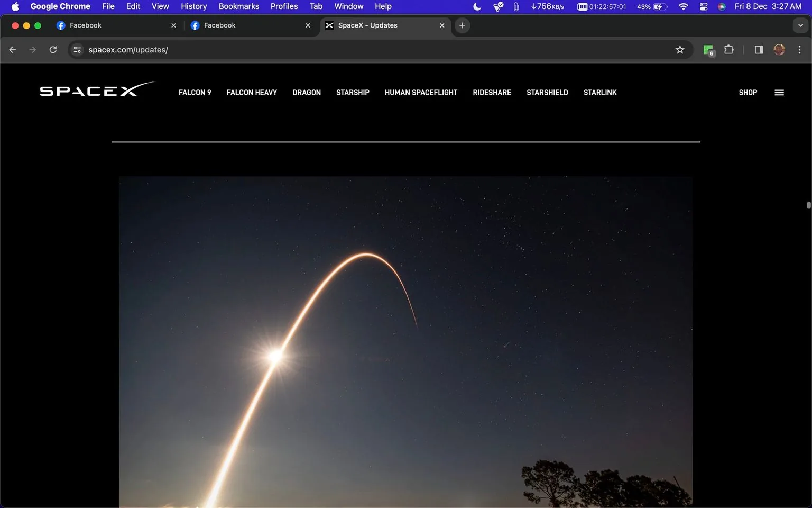
Task: Open Control Center from the menu bar
Action: [x=703, y=6]
